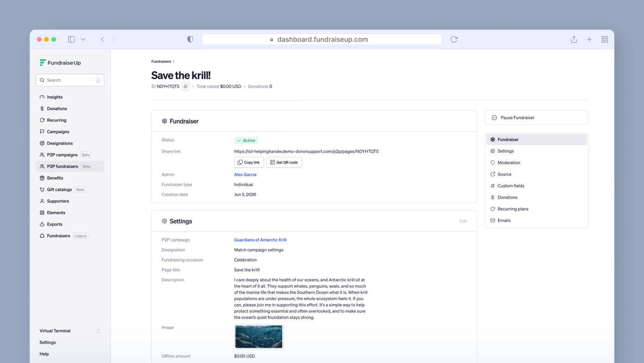644x363 pixels.
Task: Click the gear icon in the Fundraiser card header
Action: [164, 121]
